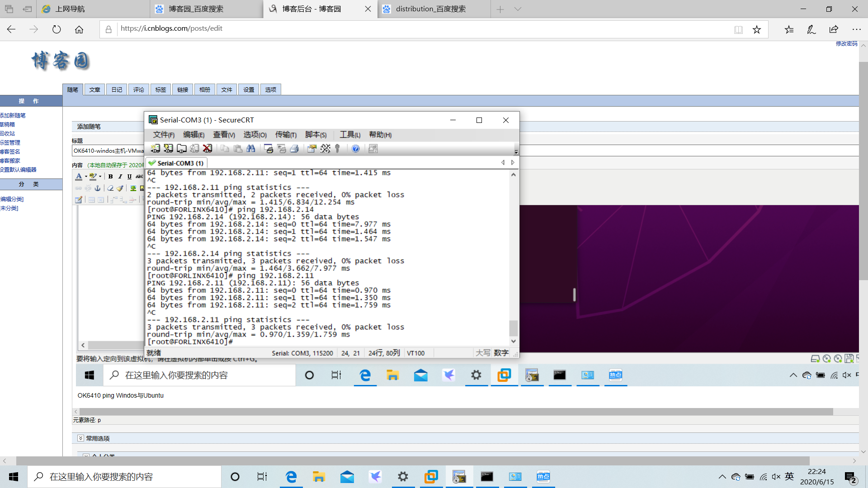Click the 添加新随笔 link
This screenshot has height=488, width=868.
[13, 115]
